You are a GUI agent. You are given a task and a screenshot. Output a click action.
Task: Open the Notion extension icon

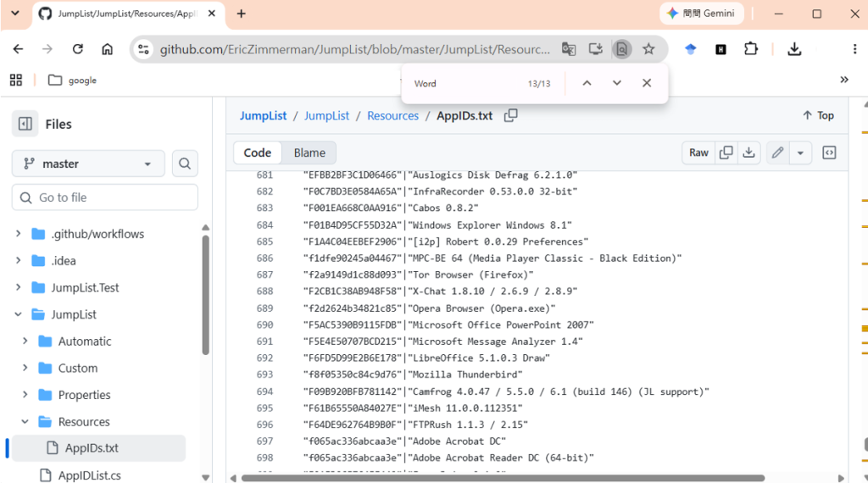tap(721, 49)
